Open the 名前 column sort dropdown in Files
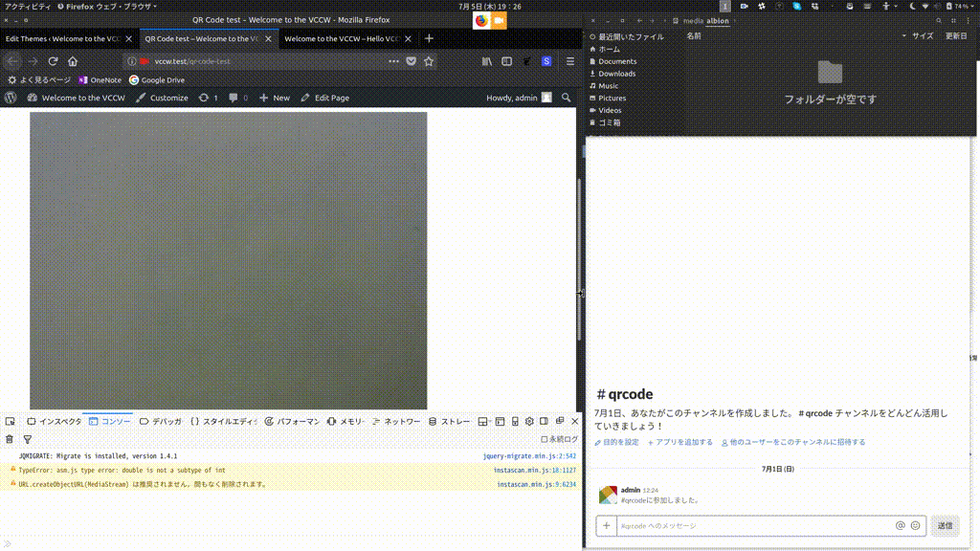Screen dimensions: 980x551 [904, 34]
